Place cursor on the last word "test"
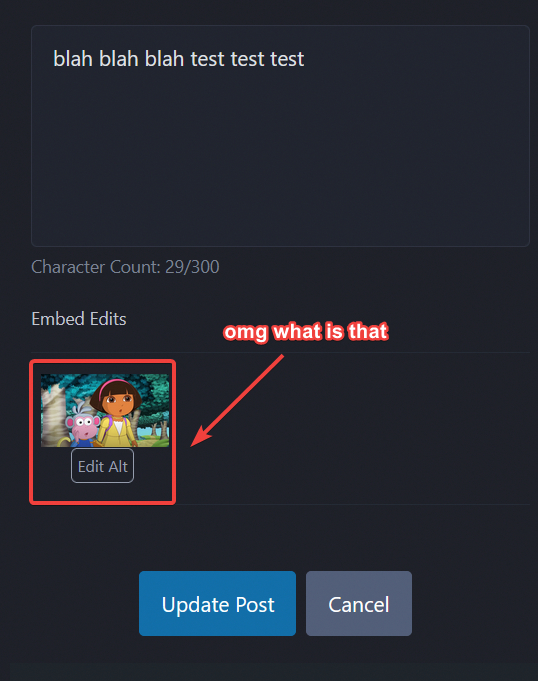This screenshot has height=681, width=538. click(287, 59)
